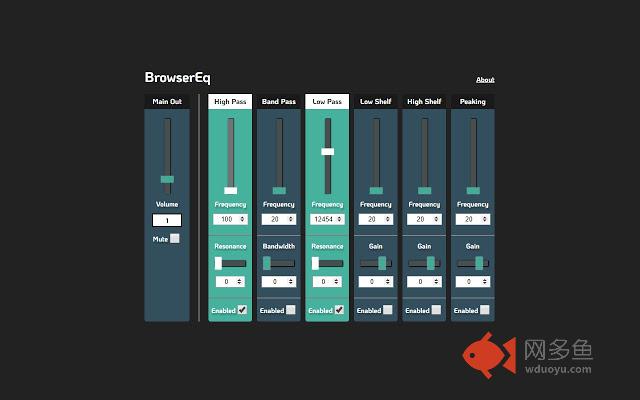Viewport: 640px width, 400px height.
Task: Uncheck the Low Pass Enabled checkbox
Action: tap(339, 310)
